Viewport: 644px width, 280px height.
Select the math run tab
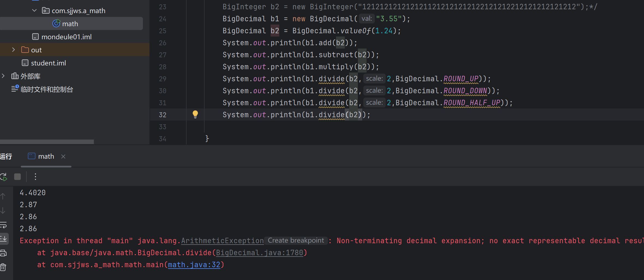pos(41,156)
